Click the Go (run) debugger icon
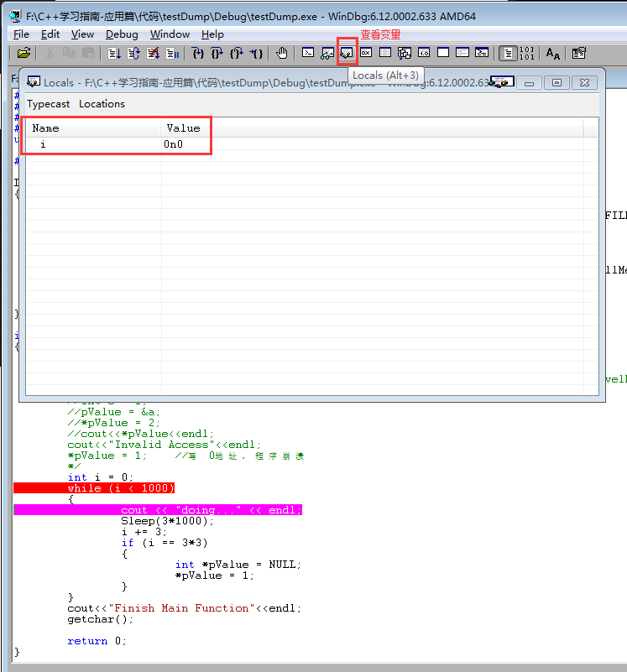Screen dimensions: 627x672 (114, 53)
